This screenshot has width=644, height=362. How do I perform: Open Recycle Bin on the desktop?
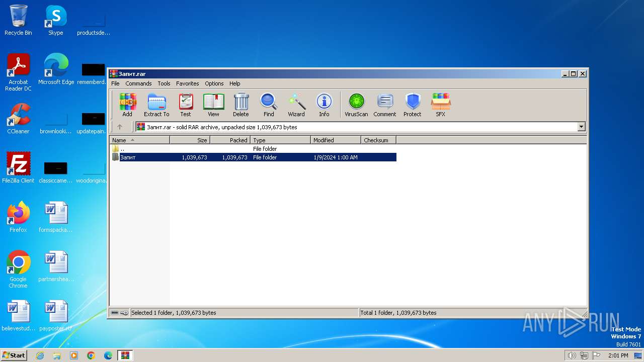click(18, 20)
